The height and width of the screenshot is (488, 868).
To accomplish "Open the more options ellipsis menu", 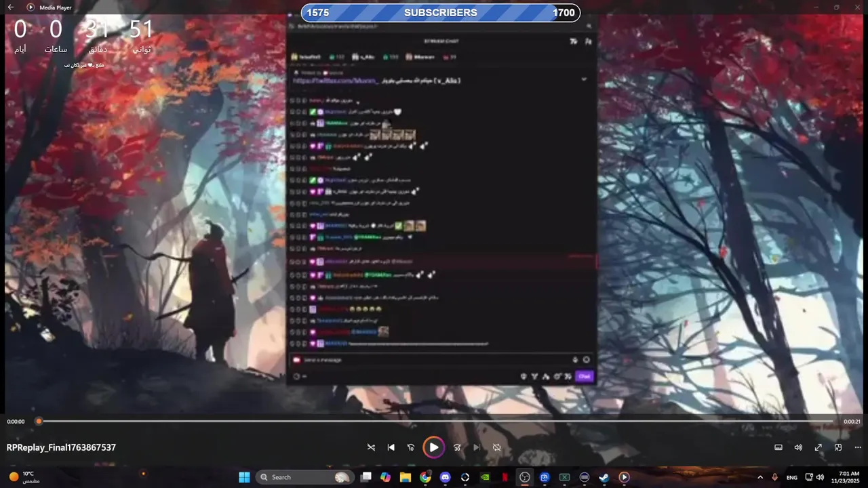I will [858, 447].
